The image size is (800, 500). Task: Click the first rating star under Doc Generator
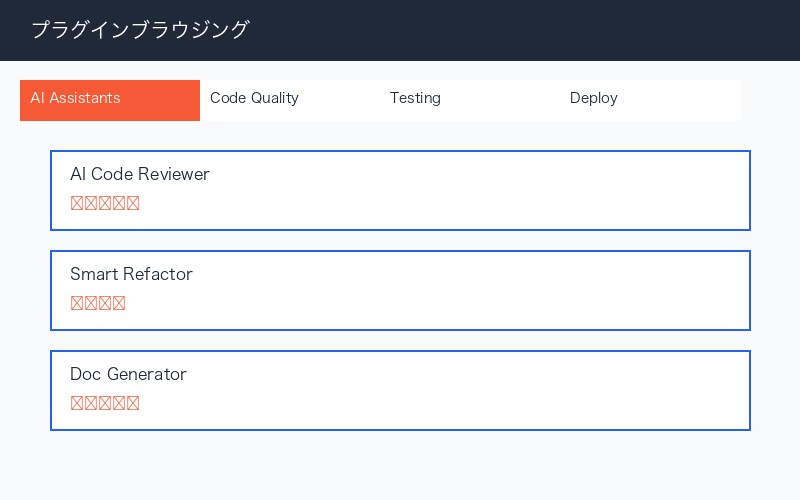pyautogui.click(x=77, y=403)
